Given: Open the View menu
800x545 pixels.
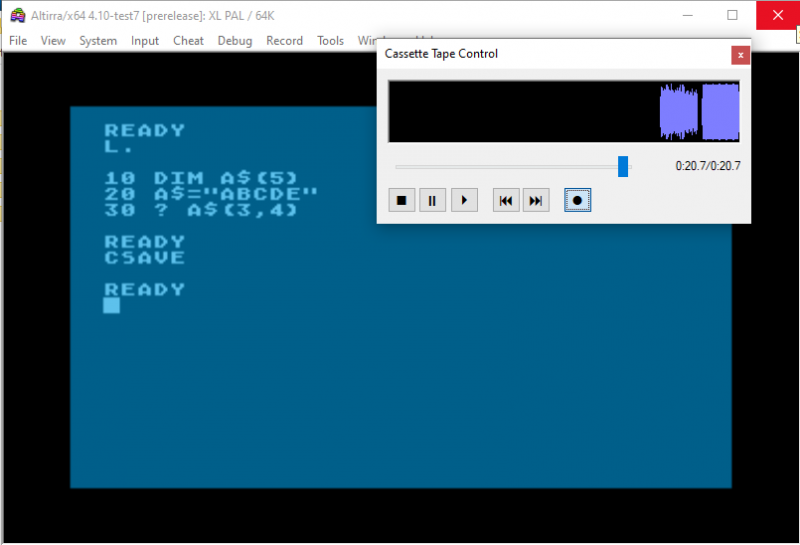Looking at the screenshot, I should pos(53,41).
